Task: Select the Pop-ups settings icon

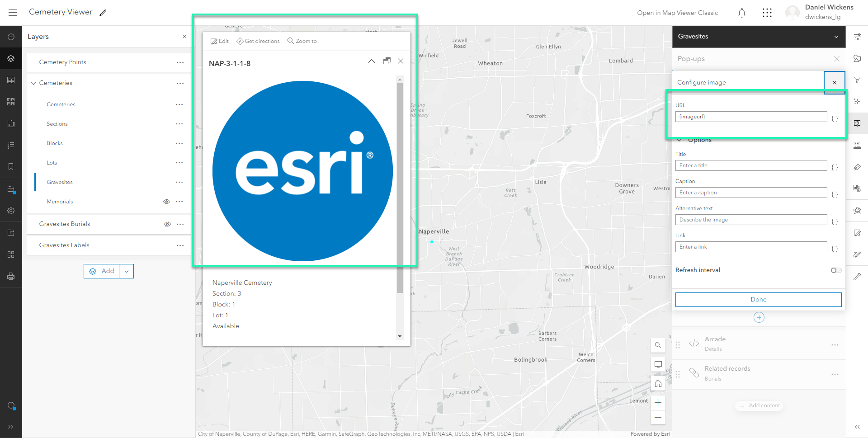Action: 857,123
